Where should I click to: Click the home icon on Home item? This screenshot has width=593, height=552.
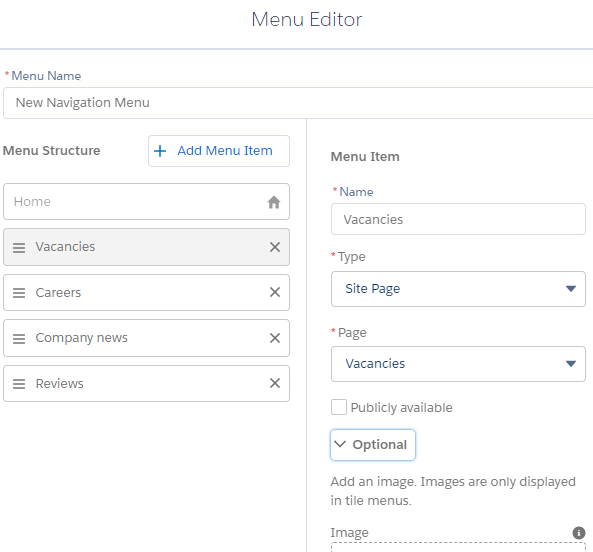274,202
